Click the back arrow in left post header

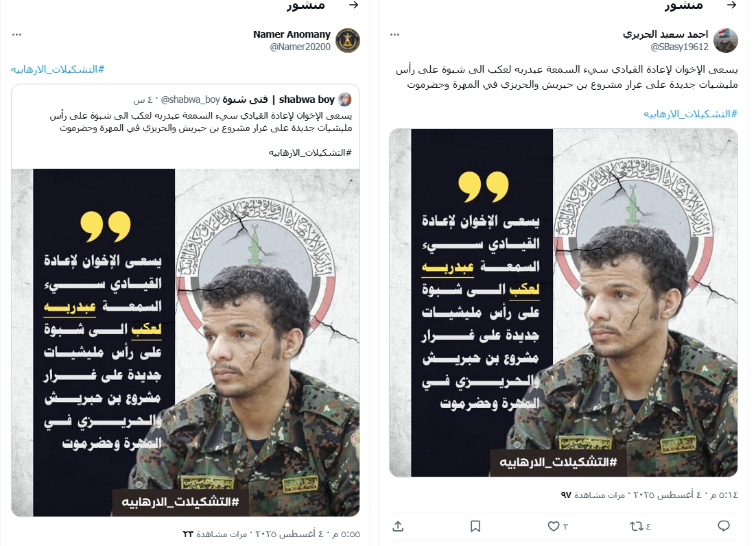[x=354, y=5]
